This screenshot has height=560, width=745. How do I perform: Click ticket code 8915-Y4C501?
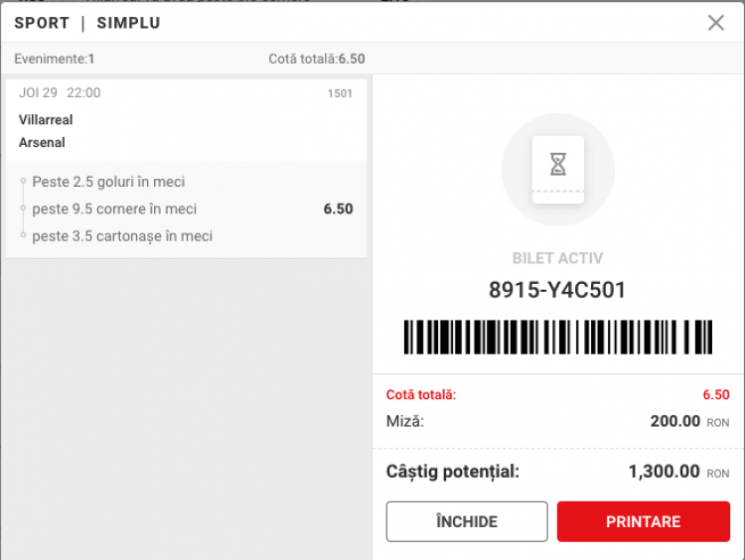click(x=557, y=291)
